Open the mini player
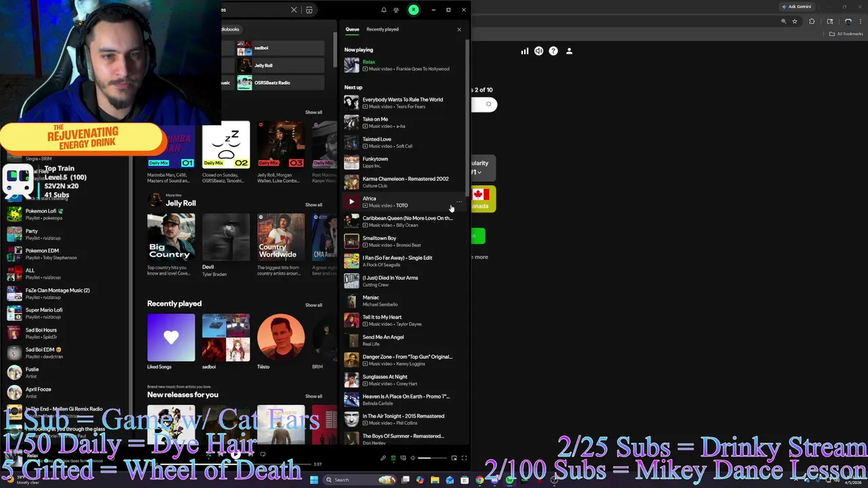Image resolution: width=868 pixels, height=488 pixels. [454, 458]
